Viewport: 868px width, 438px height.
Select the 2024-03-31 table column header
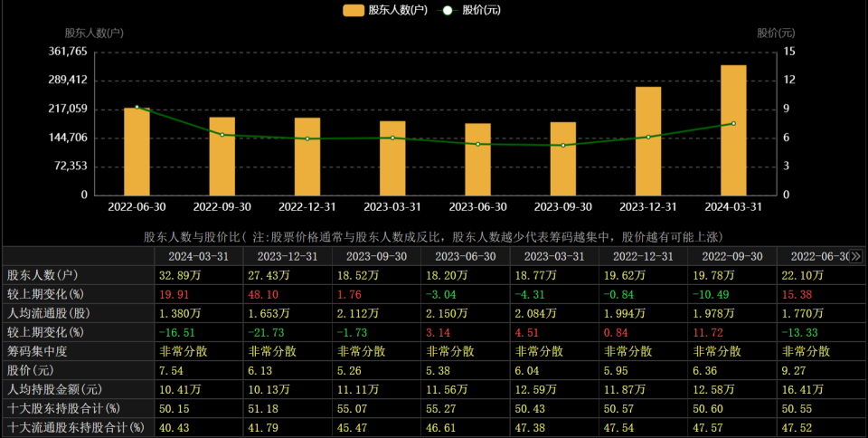click(x=198, y=256)
